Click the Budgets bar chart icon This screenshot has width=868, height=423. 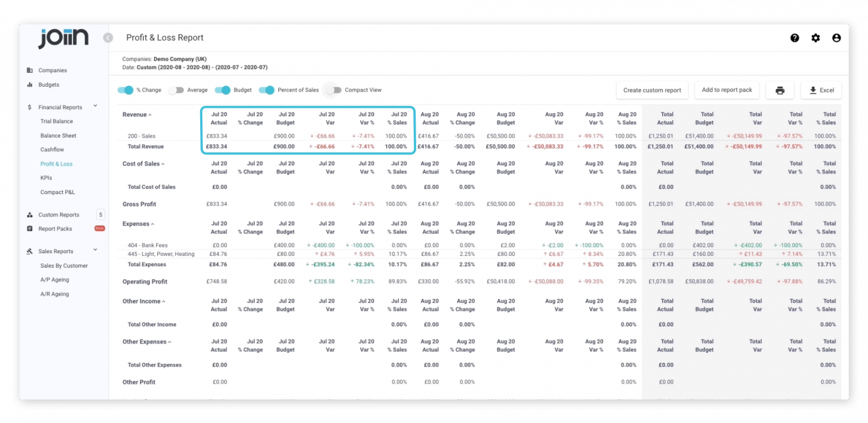pos(30,85)
